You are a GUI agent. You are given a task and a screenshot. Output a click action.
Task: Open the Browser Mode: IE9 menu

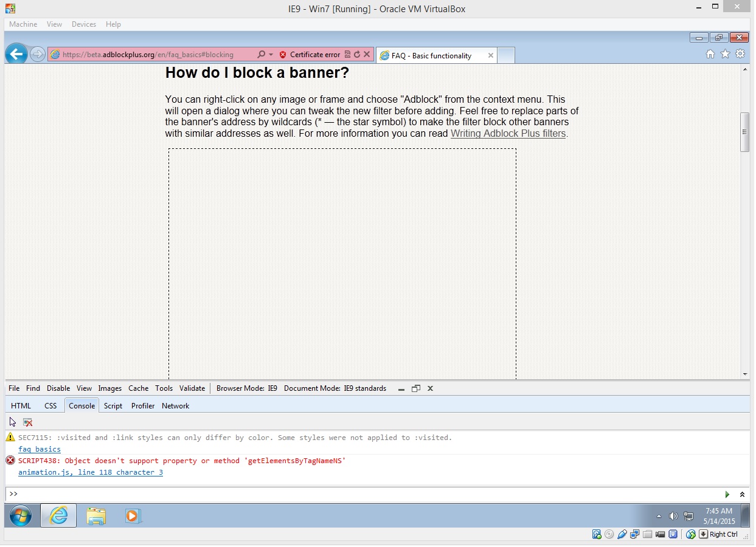tap(247, 388)
